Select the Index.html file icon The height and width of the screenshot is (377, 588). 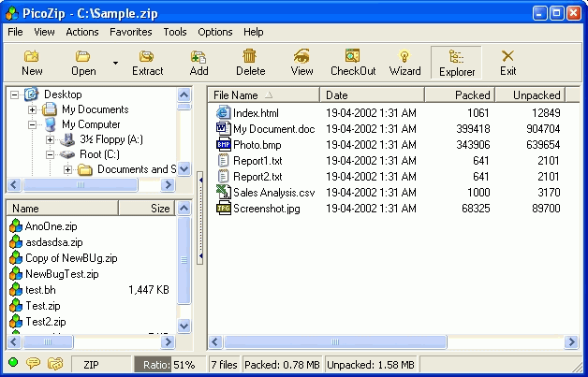click(223, 113)
